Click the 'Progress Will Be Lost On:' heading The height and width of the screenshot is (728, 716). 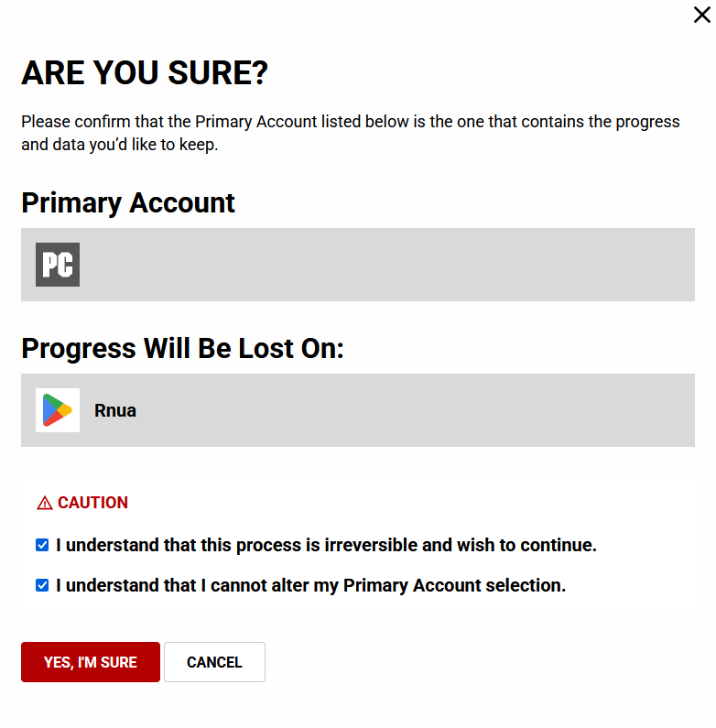(x=182, y=348)
